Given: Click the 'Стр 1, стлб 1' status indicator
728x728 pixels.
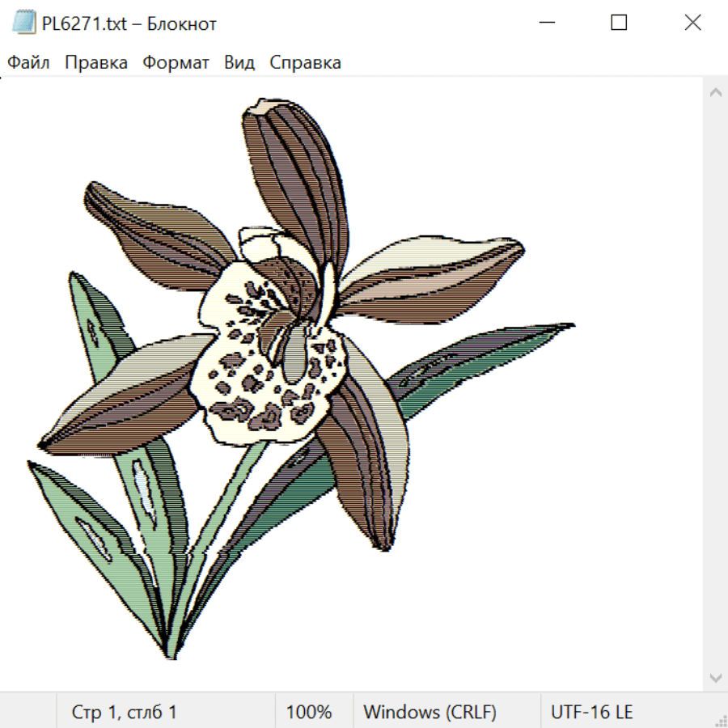Looking at the screenshot, I should point(124,713).
